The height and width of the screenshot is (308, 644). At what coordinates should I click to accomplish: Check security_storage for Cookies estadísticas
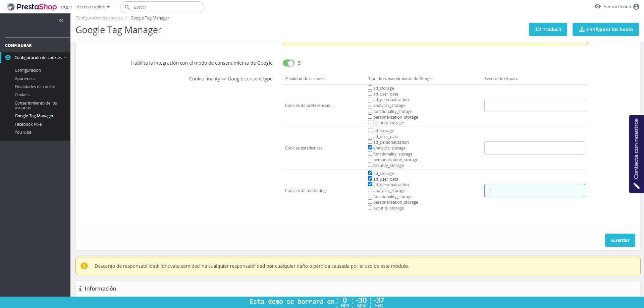click(x=370, y=165)
